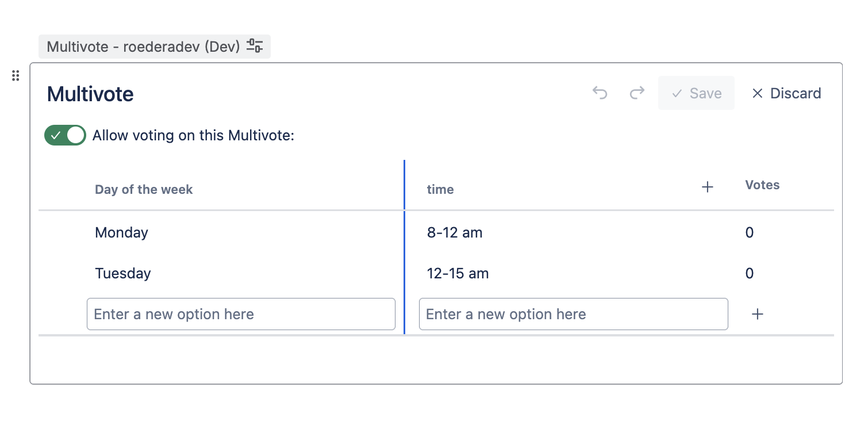Click the drag handle dots icon
868x421 pixels.
coord(16,76)
